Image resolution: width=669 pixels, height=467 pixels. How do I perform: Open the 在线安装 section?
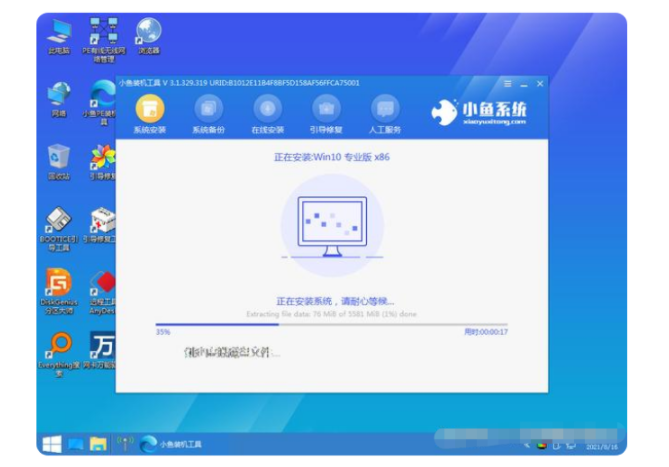[x=267, y=109]
